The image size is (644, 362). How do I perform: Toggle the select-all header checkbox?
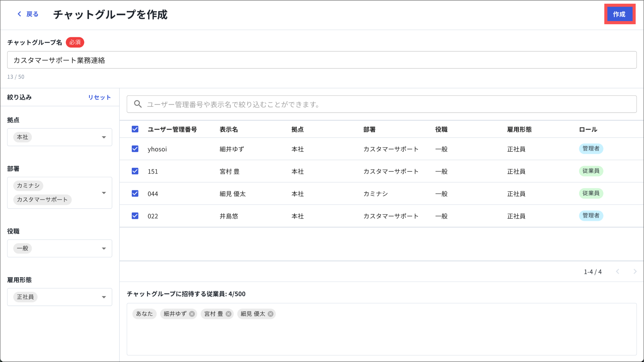135,129
